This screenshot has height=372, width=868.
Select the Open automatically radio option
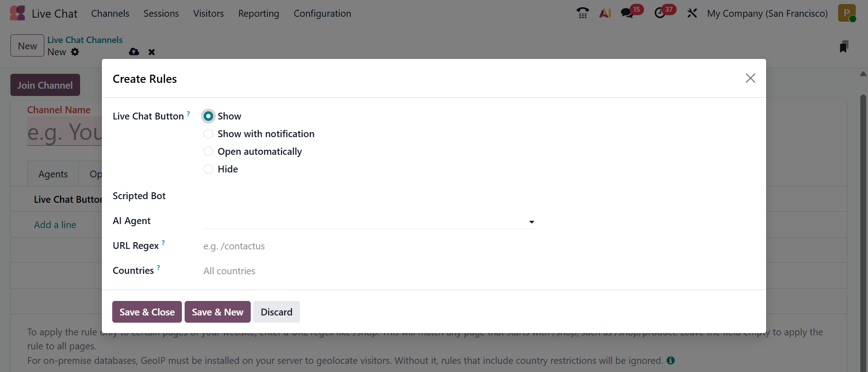coord(209,152)
